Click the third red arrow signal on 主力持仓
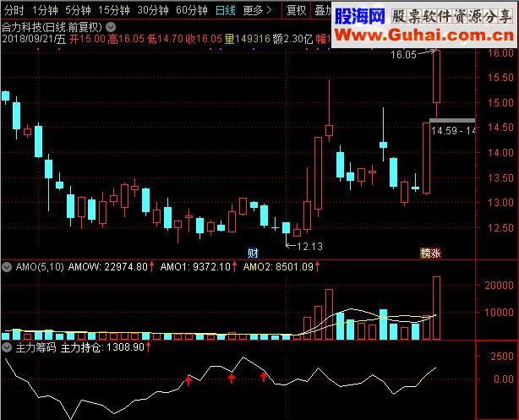519x420 pixels. (264, 376)
